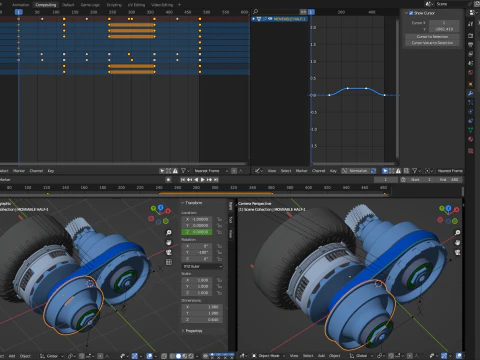Click the Dimensions Z field
Screen dimensions: 480x360
(202, 320)
